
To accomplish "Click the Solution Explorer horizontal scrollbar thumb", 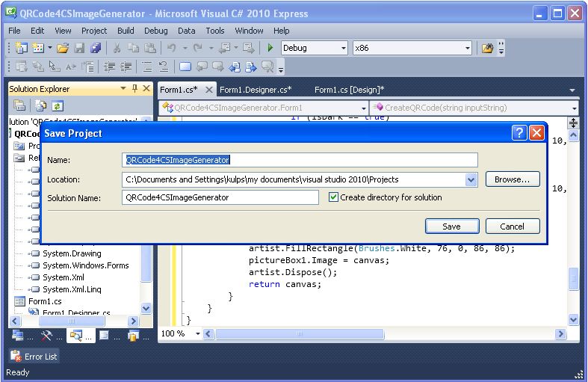I will point(72,321).
